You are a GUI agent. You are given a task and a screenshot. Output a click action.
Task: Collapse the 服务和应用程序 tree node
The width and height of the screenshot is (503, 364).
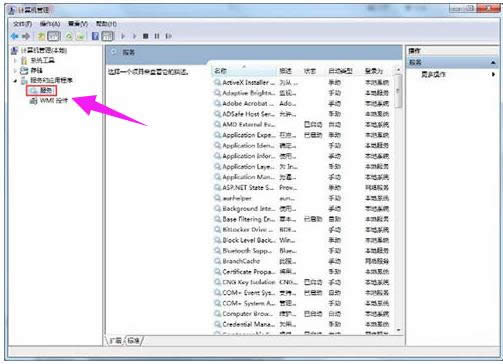15,81
